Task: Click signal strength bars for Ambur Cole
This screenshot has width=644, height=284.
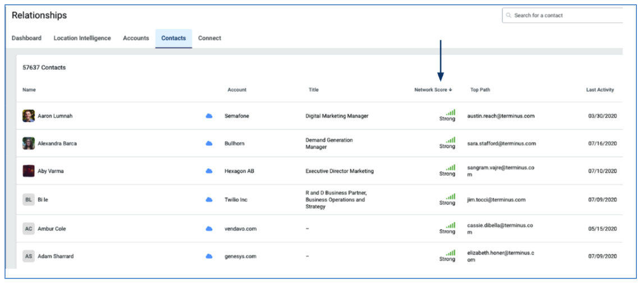Action: [450, 225]
